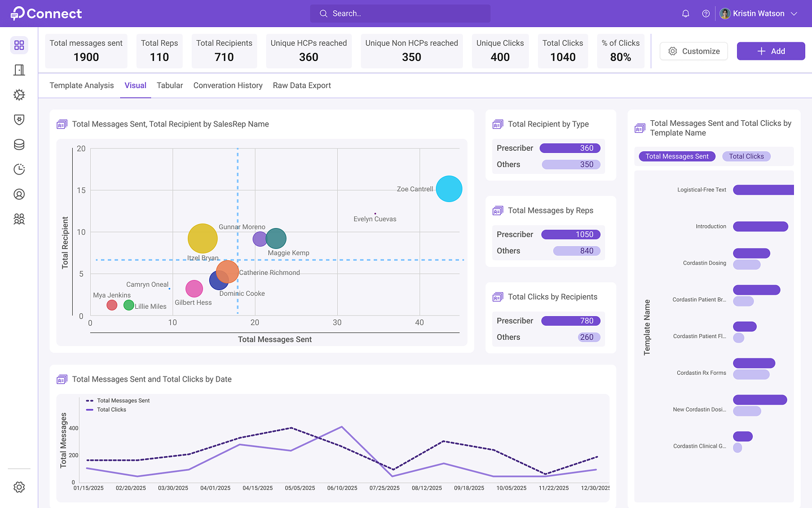Select the database icon in sidebar

click(19, 144)
